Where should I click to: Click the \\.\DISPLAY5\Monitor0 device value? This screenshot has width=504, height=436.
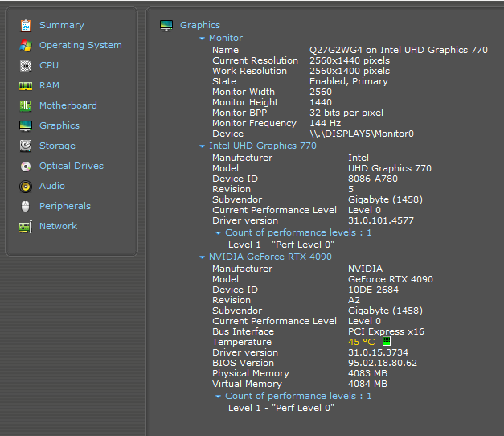point(362,134)
